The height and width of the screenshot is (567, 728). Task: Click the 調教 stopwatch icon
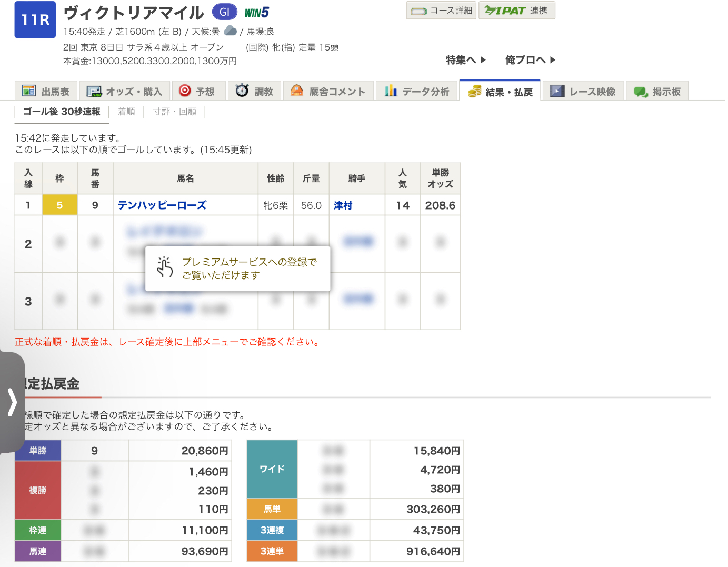(242, 91)
